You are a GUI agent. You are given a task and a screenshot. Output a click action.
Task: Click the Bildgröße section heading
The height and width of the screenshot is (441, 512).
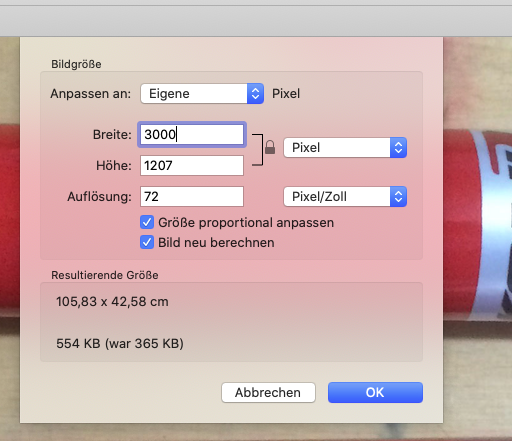76,64
